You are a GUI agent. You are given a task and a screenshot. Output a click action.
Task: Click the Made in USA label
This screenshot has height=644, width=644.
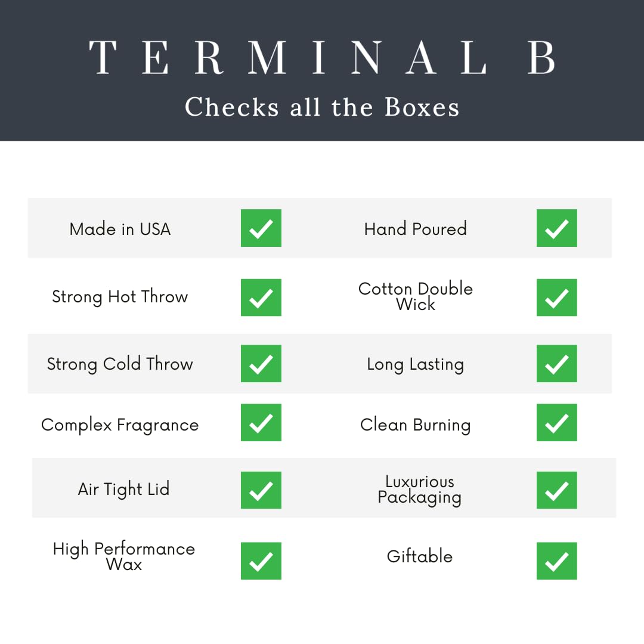(120, 229)
